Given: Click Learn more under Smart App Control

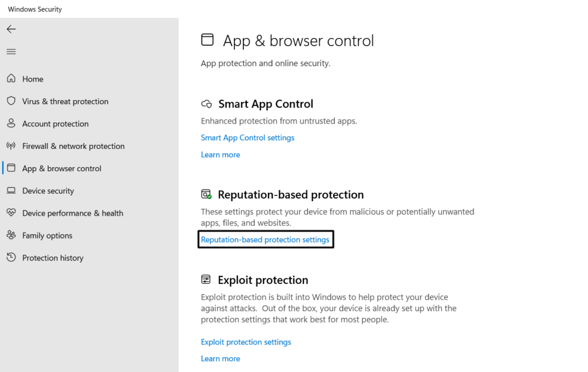Looking at the screenshot, I should coord(220,155).
